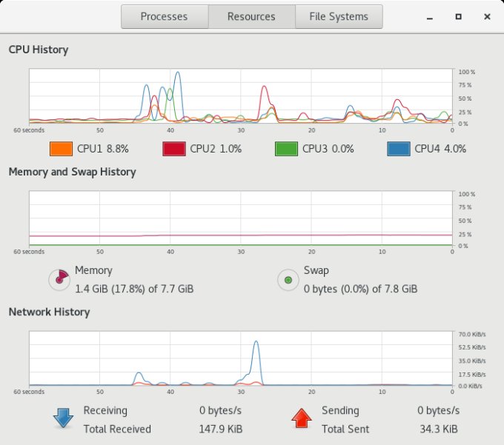504x445 pixels.
Task: Click the CPU History section heading
Action: (39, 50)
